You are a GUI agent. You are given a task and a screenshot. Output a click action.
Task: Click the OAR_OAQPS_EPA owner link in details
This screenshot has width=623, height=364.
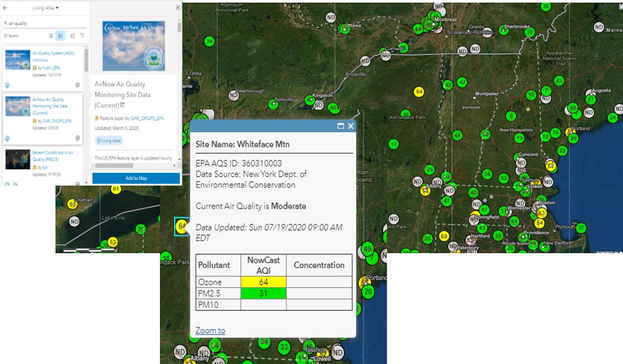[147, 119]
